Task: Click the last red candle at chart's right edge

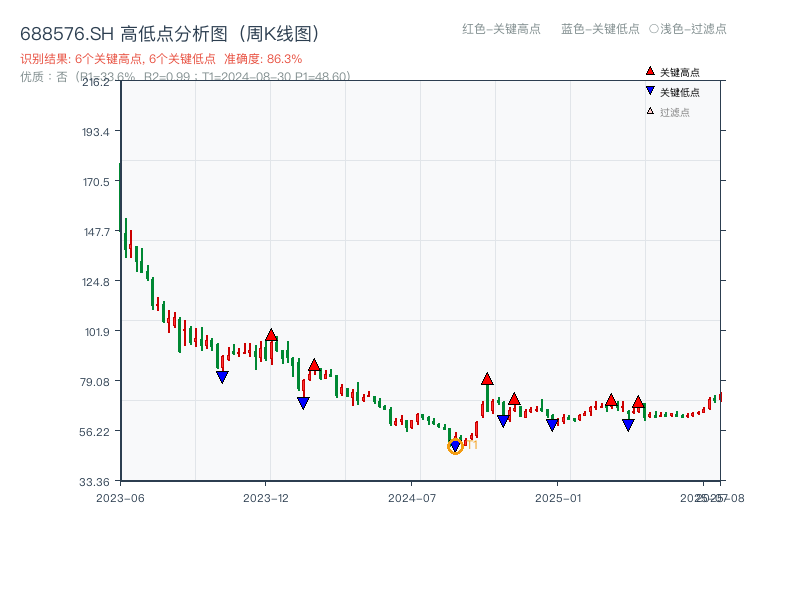Action: [720, 397]
